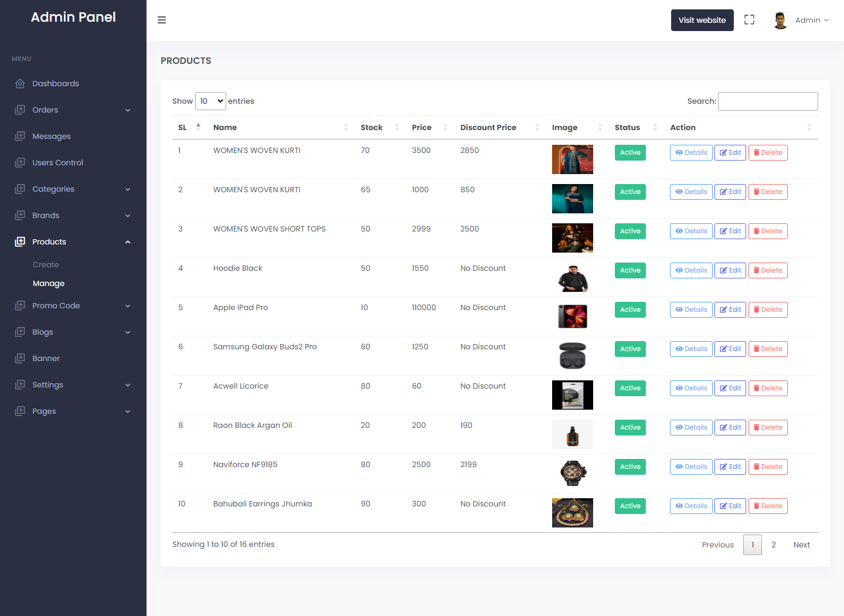Click the fullscreen toggle icon
This screenshot has height=616, width=844.
point(749,20)
